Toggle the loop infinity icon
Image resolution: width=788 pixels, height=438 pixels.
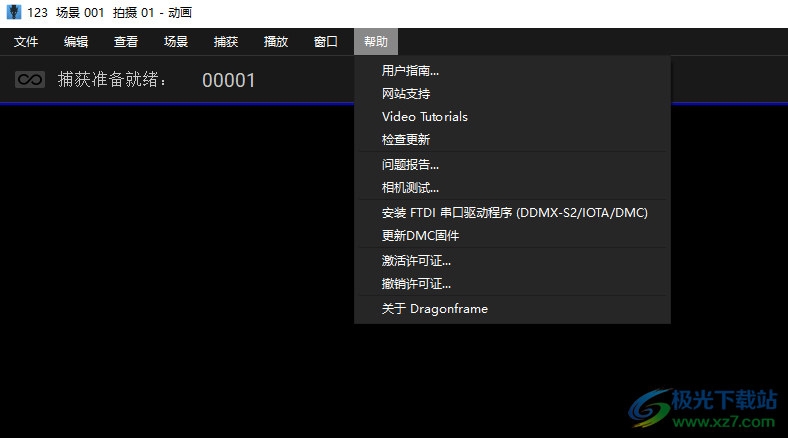[30, 79]
